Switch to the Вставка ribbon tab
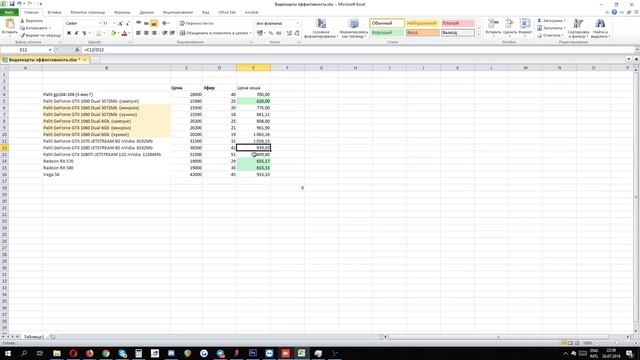Screen dimensions: 640x360 point(54,12)
